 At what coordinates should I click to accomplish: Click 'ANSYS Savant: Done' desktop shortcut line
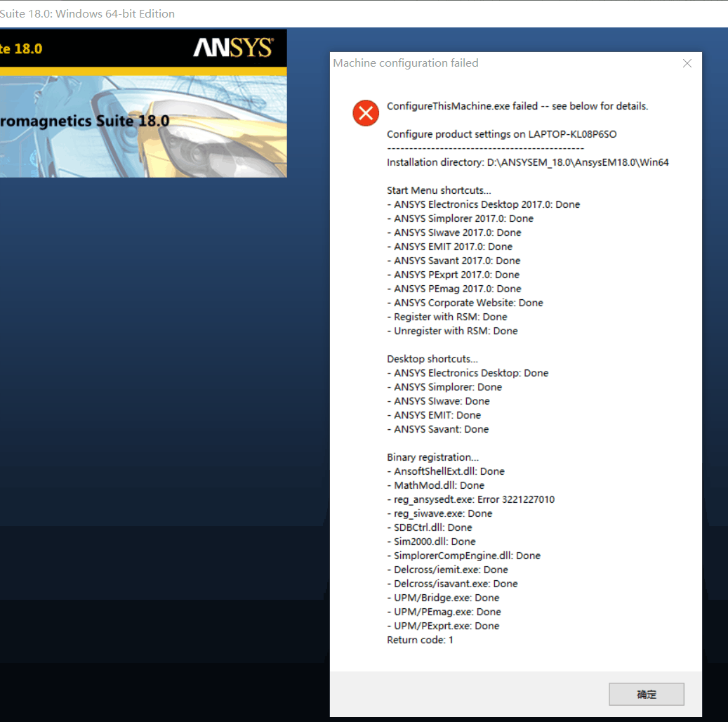click(438, 429)
